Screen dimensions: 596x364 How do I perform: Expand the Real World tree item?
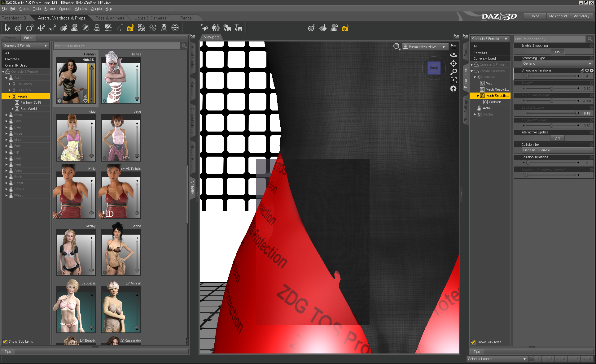(x=13, y=109)
